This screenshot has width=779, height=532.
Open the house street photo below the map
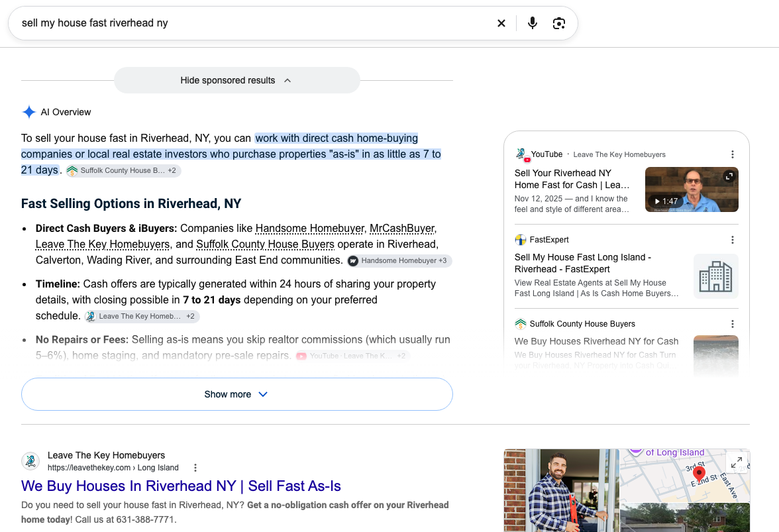pyautogui.click(x=685, y=517)
